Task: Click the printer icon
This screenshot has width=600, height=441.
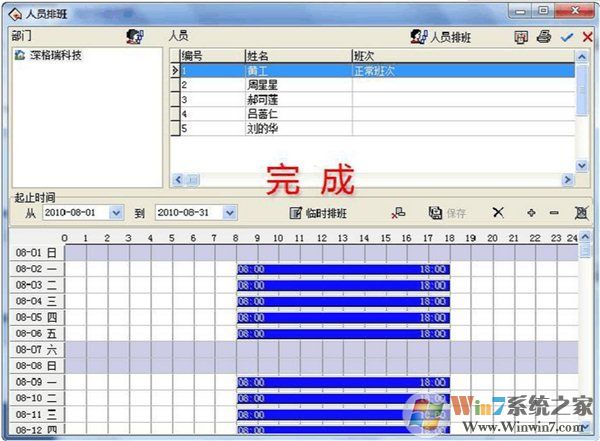Action: [x=543, y=37]
